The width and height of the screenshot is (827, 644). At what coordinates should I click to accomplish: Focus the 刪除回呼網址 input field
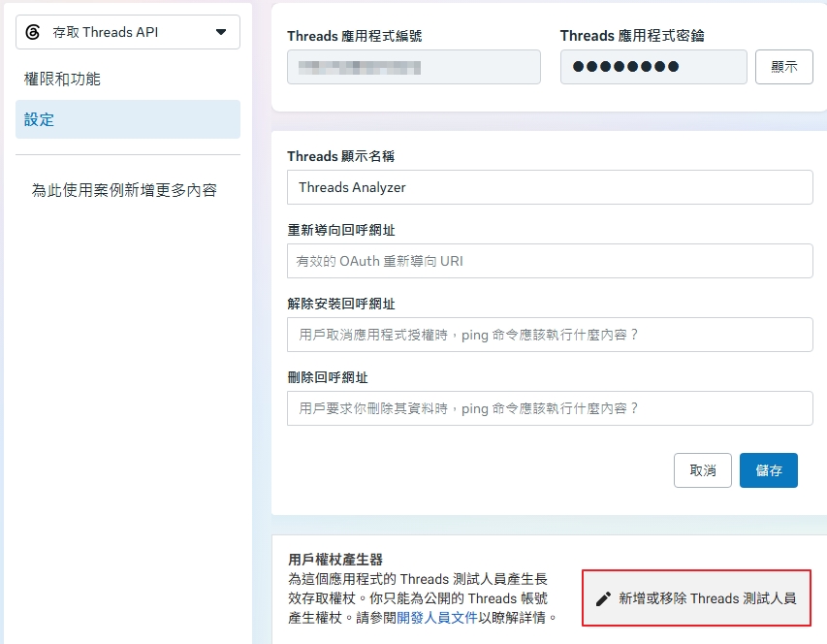point(550,408)
